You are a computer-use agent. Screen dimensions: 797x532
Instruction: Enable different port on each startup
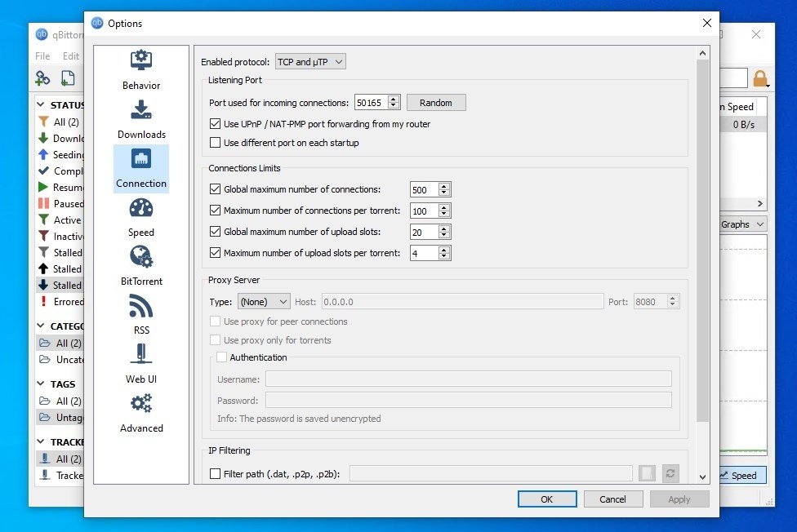[x=216, y=143]
